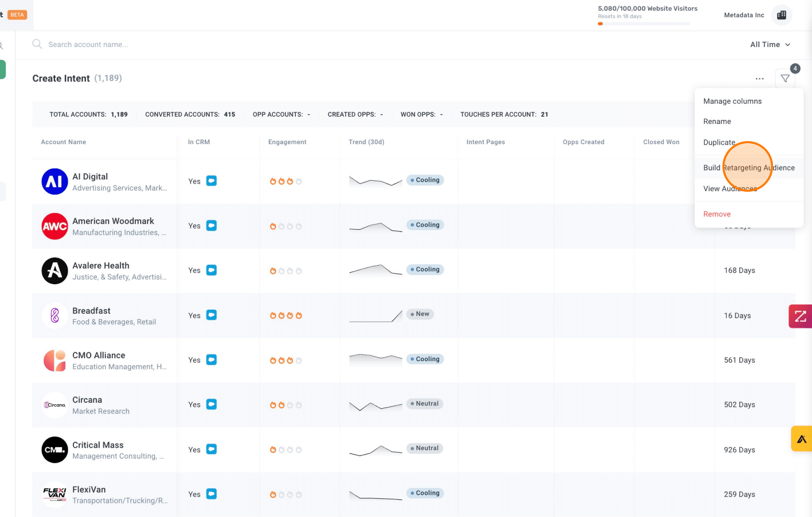The width and height of the screenshot is (812, 517).
Task: Click the CRM icon in FlexiVan row
Action: click(x=211, y=494)
